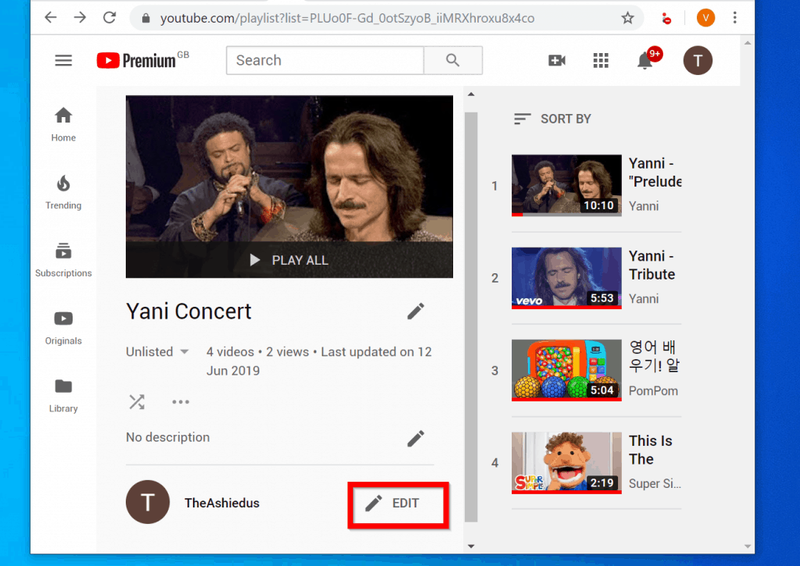Open the T account avatar menu
The image size is (800, 566).
(x=697, y=60)
